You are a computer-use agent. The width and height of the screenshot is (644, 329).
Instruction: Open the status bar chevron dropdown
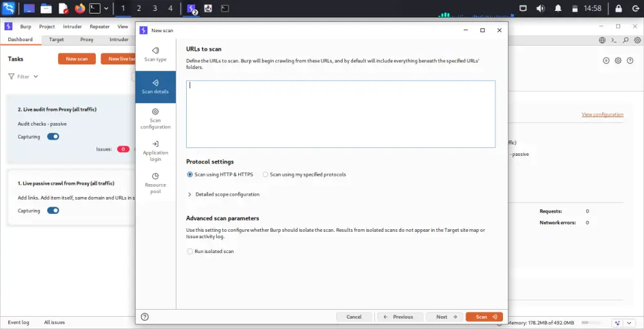click(629, 323)
